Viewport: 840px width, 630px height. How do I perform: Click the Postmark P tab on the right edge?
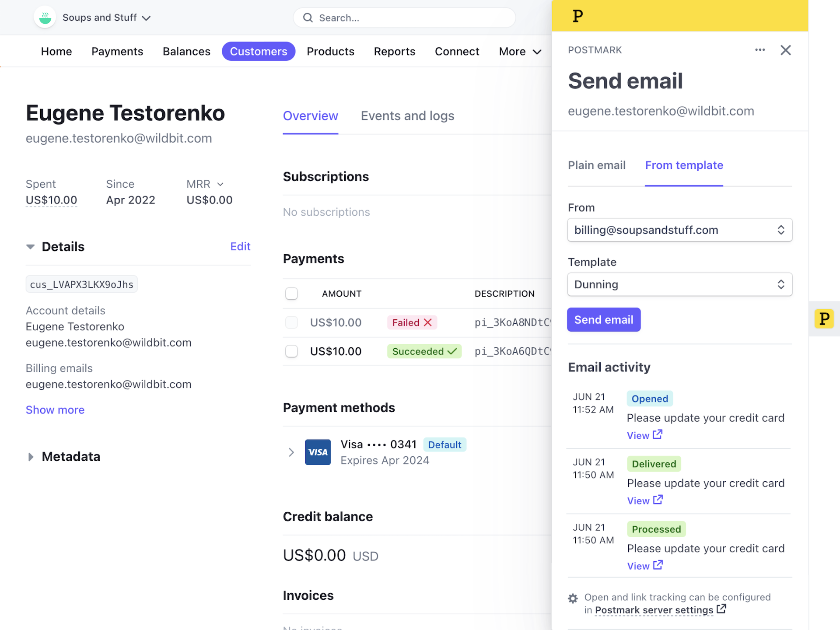tap(824, 319)
